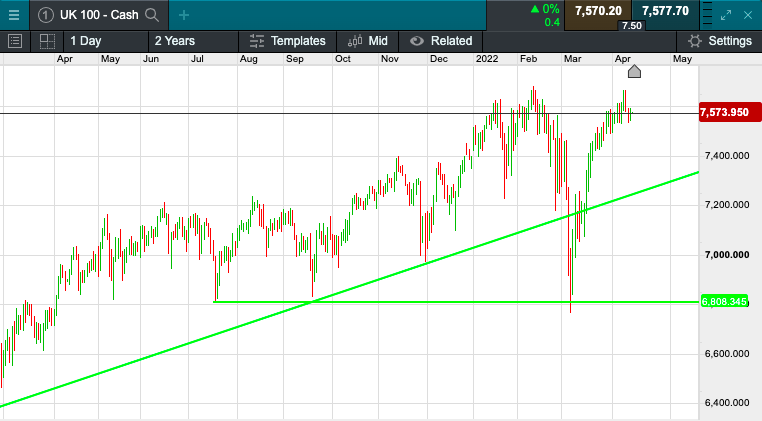Click the 7,200.000 price axis label

[x=727, y=205]
